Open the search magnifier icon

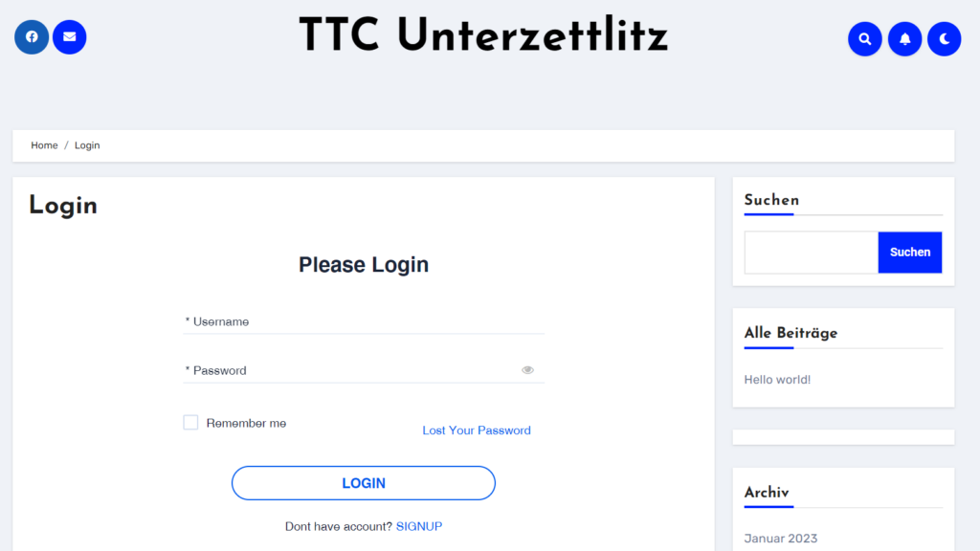click(x=865, y=39)
